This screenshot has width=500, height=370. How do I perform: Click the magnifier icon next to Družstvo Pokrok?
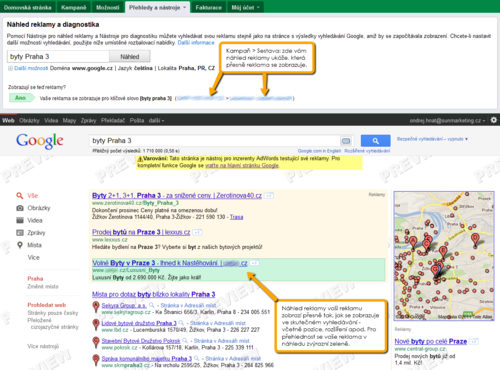tap(185, 341)
